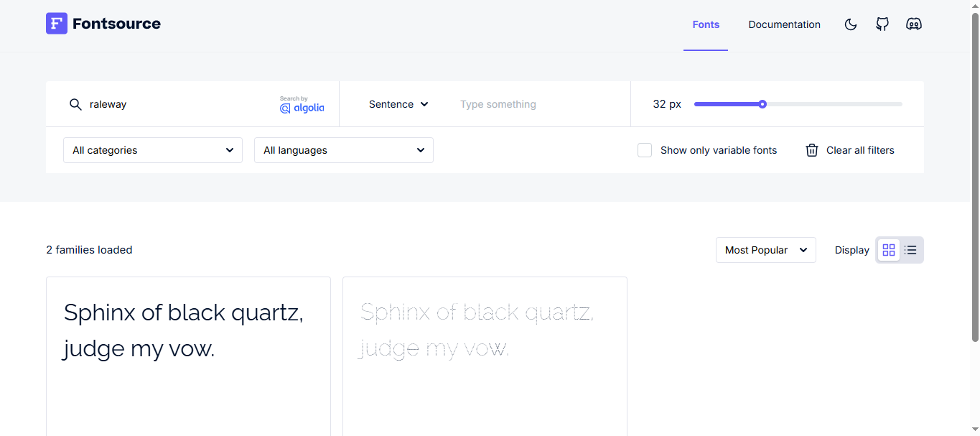This screenshot has height=436, width=980.
Task: Change the Most Popular sort order
Action: 765,250
